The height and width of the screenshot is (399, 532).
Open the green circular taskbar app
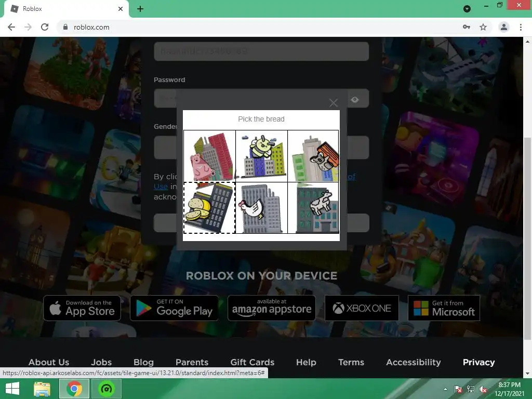click(x=107, y=389)
